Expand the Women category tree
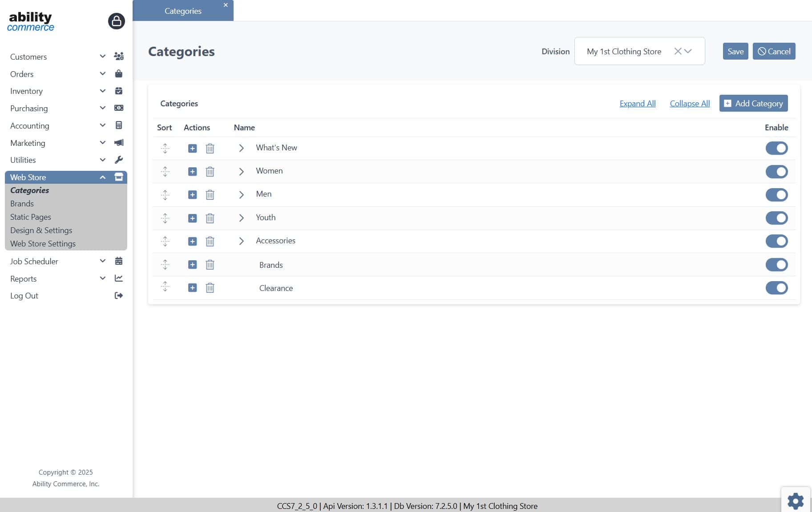Image resolution: width=812 pixels, height=512 pixels. tap(242, 171)
